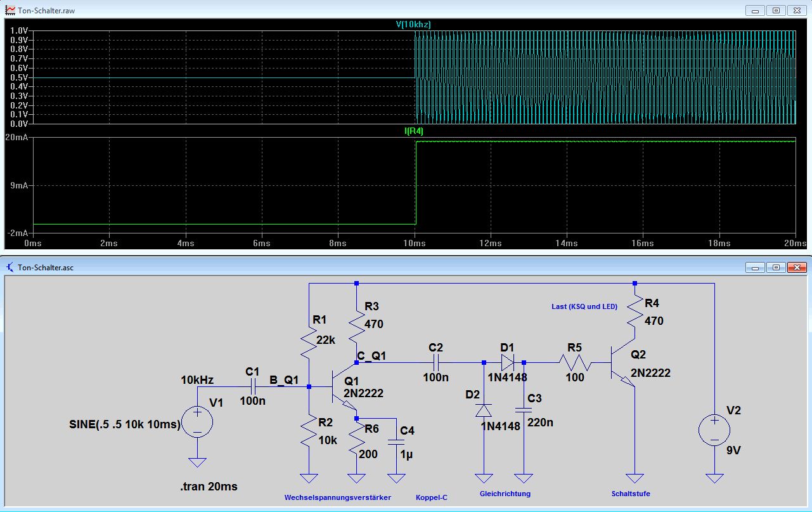This screenshot has height=512, width=812.
Task: Click the D1 1N4148 diode symbol
Action: (508, 363)
